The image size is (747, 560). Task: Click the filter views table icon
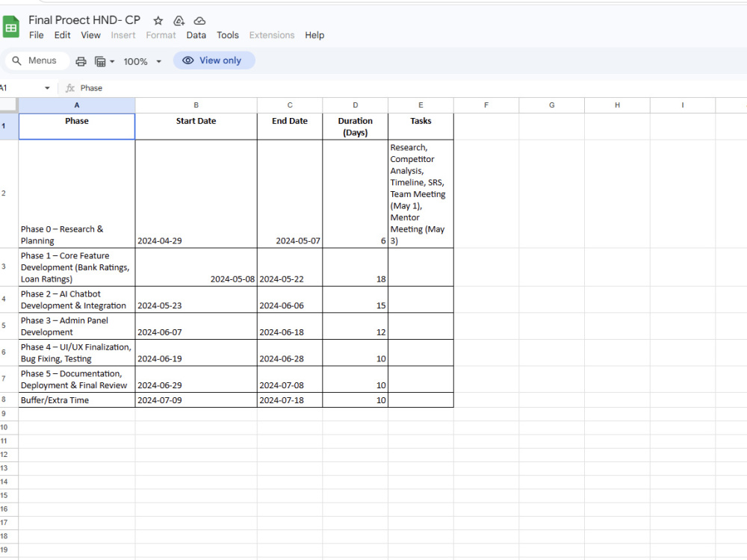click(100, 61)
